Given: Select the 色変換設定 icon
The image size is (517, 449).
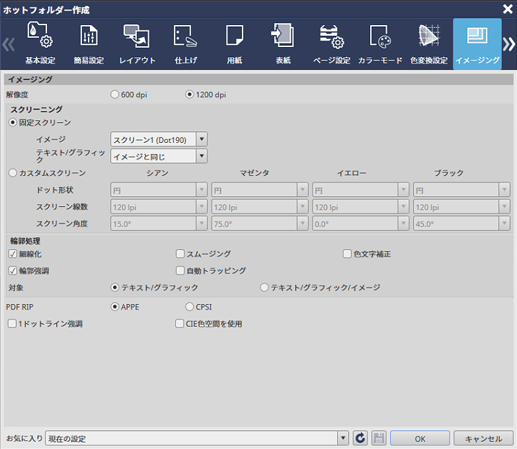Looking at the screenshot, I should [x=429, y=43].
